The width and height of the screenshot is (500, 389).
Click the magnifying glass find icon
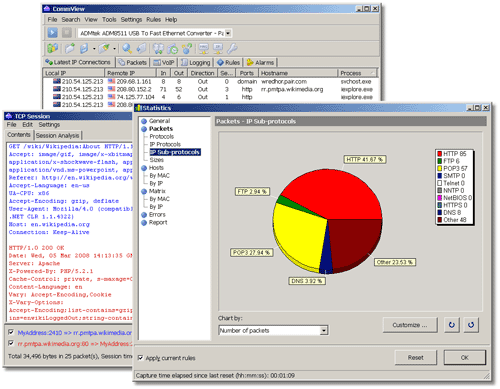(x=127, y=49)
